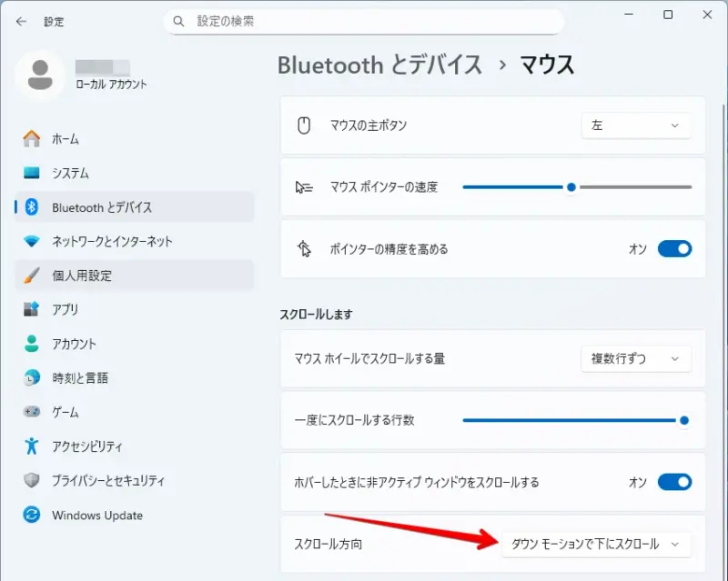
Task: Click ローカル アカウント profile label
Action: click(x=111, y=85)
